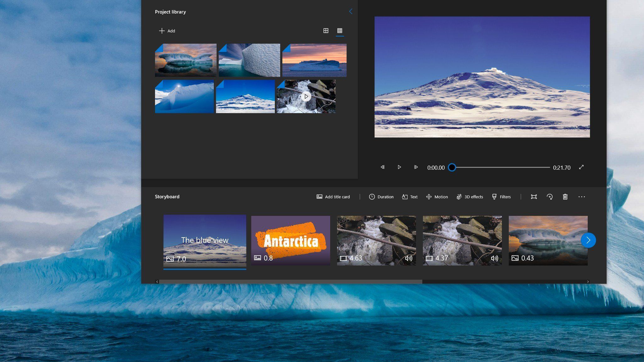
Task: Open the Text editor tool
Action: point(410,197)
